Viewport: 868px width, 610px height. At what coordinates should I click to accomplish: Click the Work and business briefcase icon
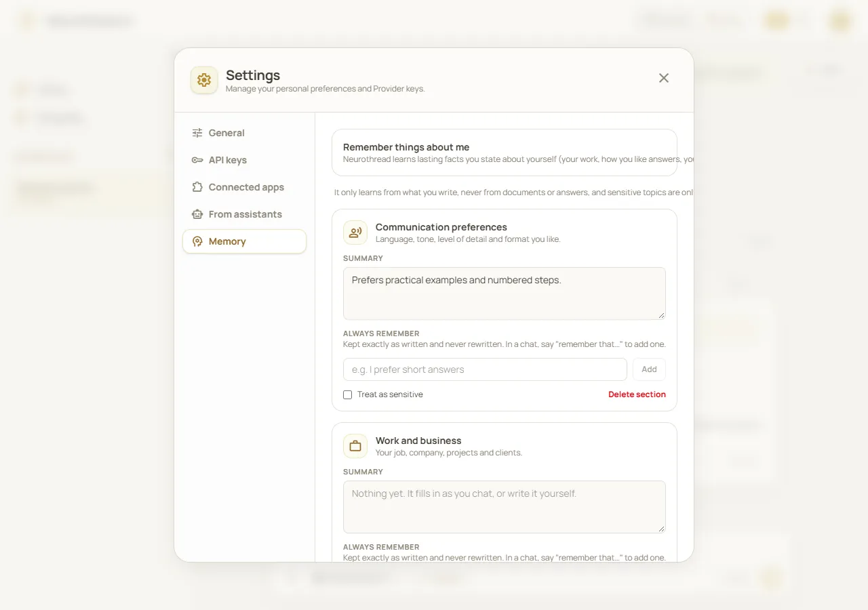355,446
